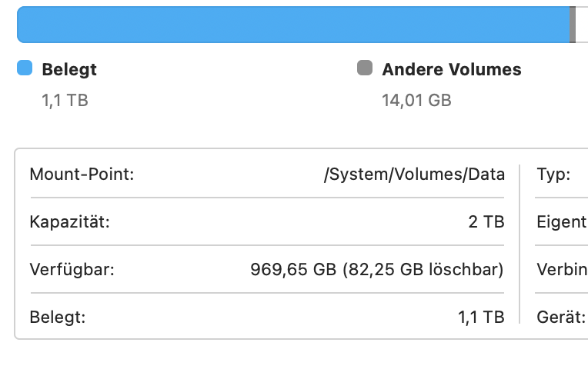Click the 14,01 GB other volumes value

[x=416, y=100]
